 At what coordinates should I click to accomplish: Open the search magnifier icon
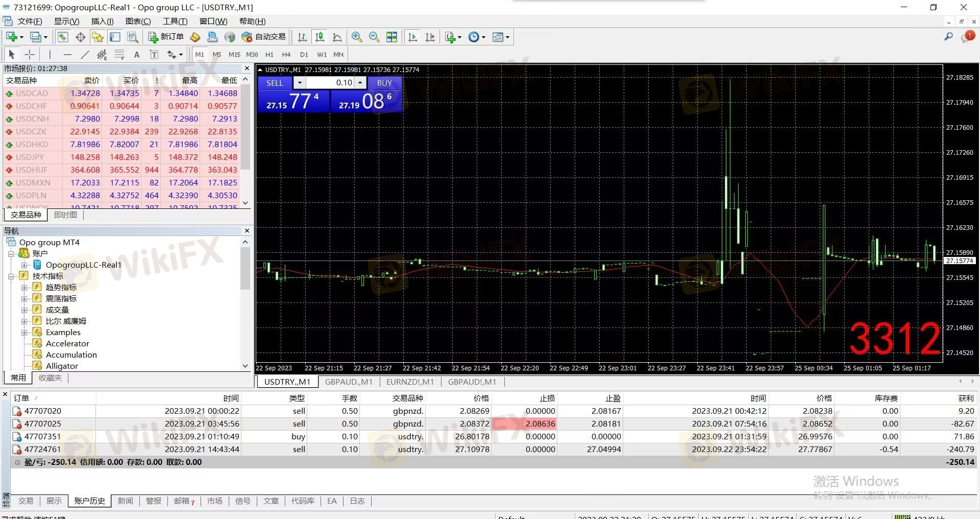[x=948, y=36]
